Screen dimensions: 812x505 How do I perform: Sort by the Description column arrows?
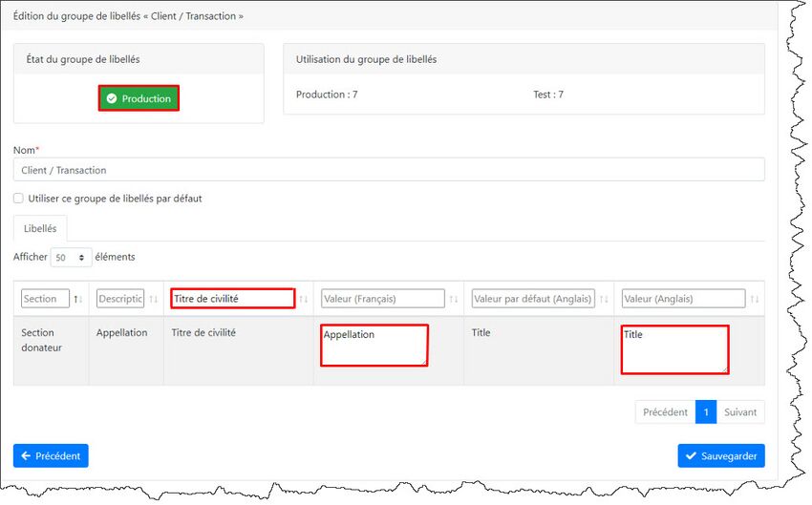click(154, 300)
